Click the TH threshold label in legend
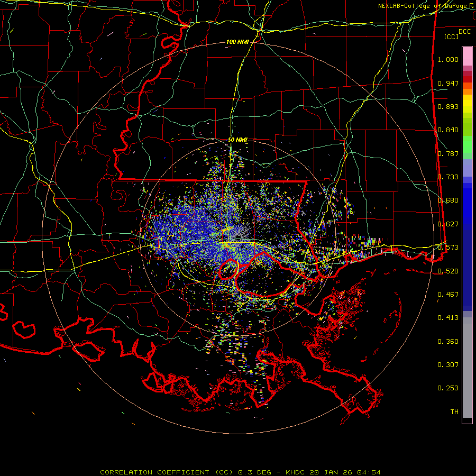The height and width of the screenshot is (476, 476). pos(454,412)
